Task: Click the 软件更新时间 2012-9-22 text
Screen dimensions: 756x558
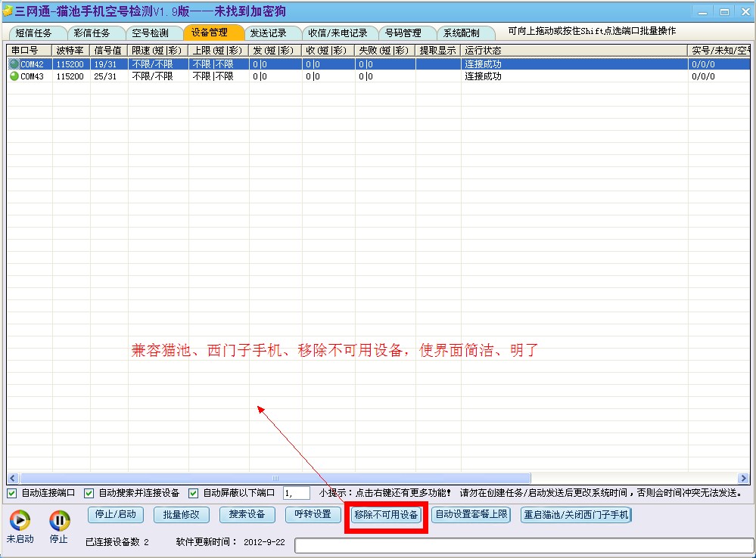Action: (x=231, y=542)
